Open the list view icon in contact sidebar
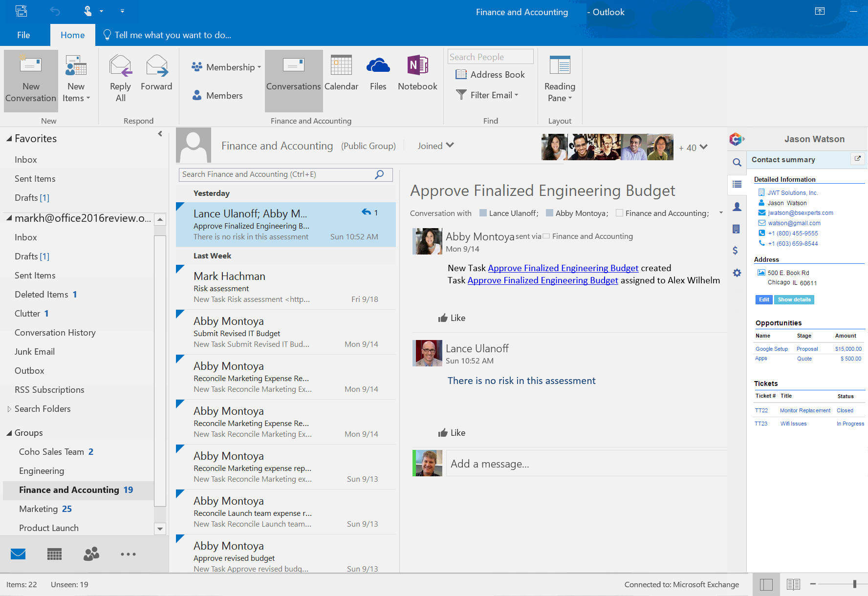This screenshot has height=596, width=868. pyautogui.click(x=737, y=184)
